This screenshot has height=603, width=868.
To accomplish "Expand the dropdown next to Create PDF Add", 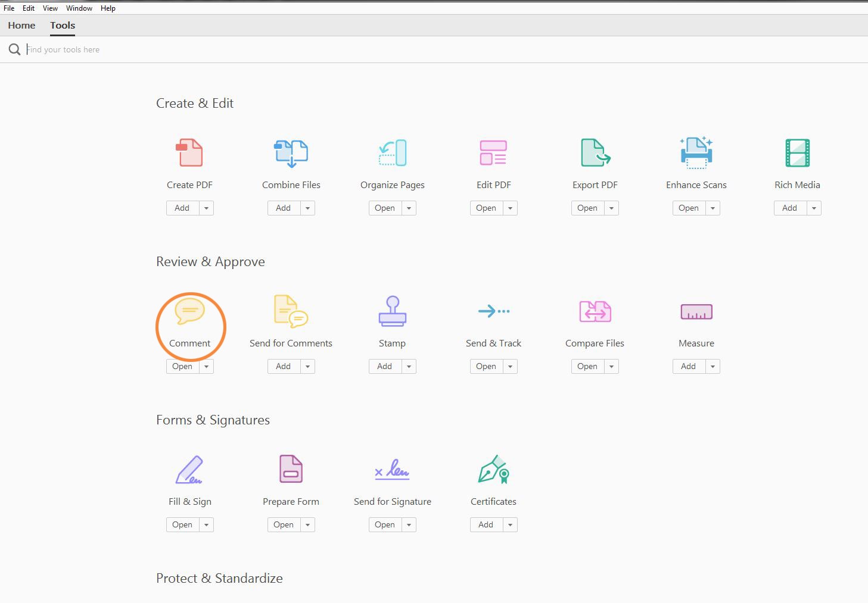I will pyautogui.click(x=206, y=208).
